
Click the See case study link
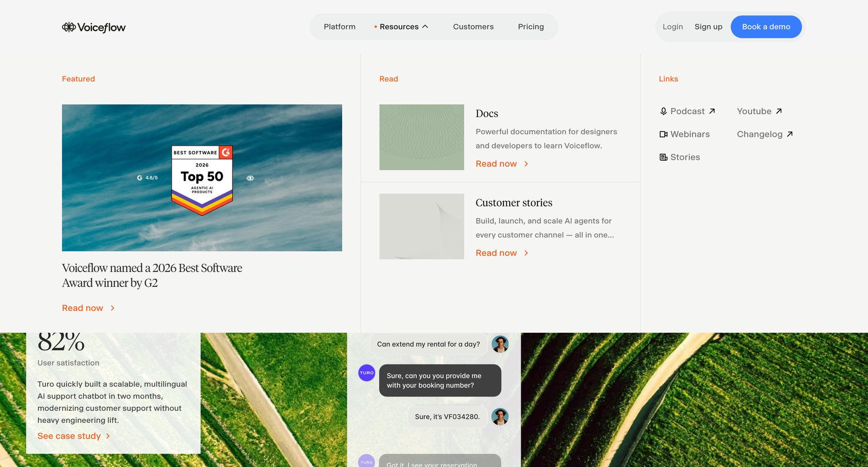(x=69, y=436)
